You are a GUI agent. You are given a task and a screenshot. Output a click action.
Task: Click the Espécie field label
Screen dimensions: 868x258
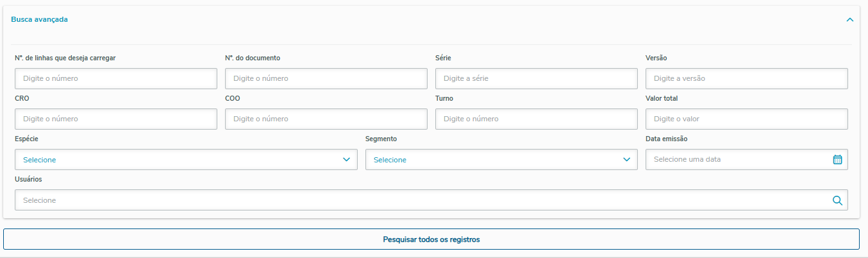26,139
